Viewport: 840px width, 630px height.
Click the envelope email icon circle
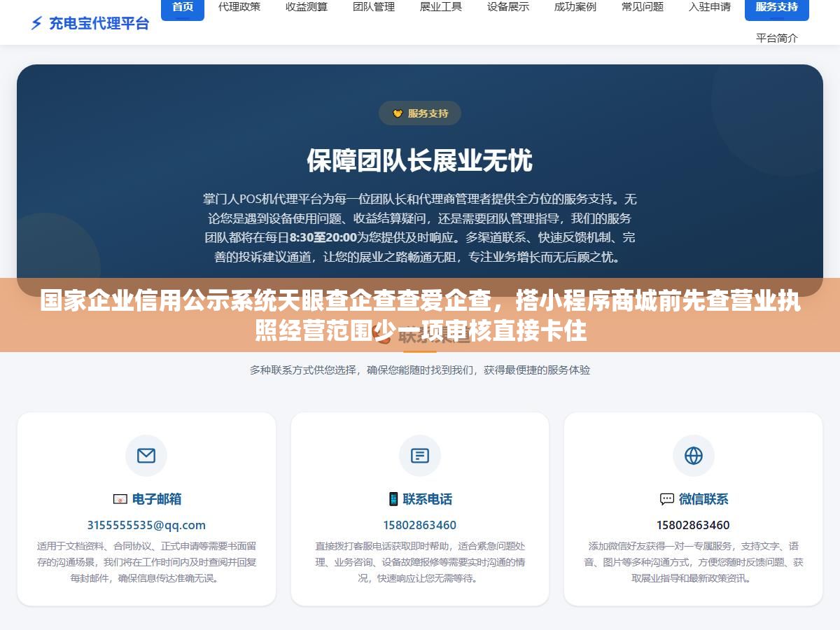point(146,456)
